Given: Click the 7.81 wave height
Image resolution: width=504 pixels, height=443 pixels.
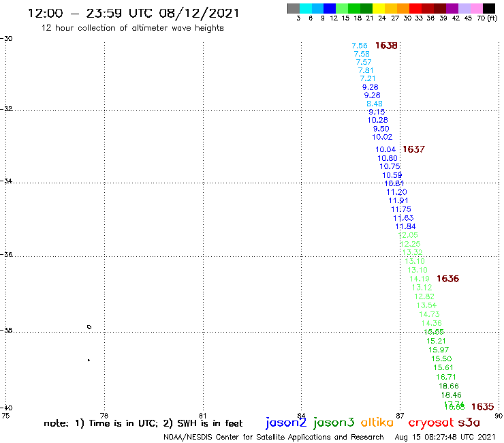Looking at the screenshot, I should pyautogui.click(x=366, y=70).
